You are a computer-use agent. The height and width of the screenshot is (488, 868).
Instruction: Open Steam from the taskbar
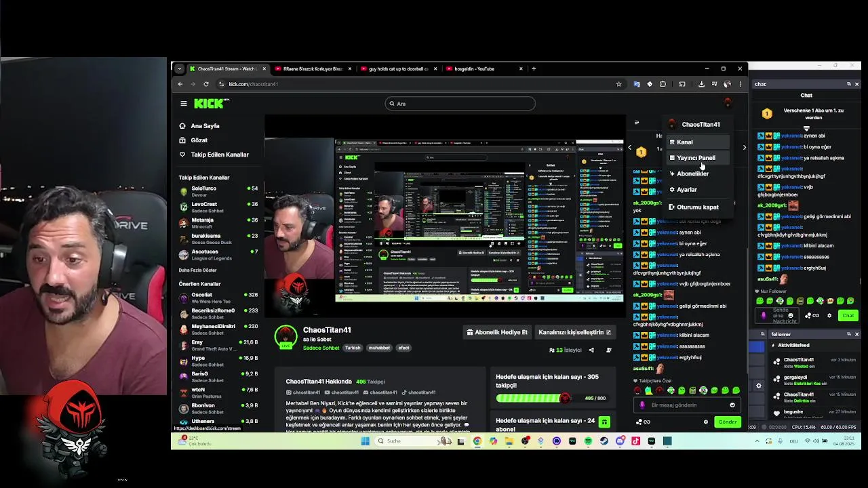tap(604, 441)
